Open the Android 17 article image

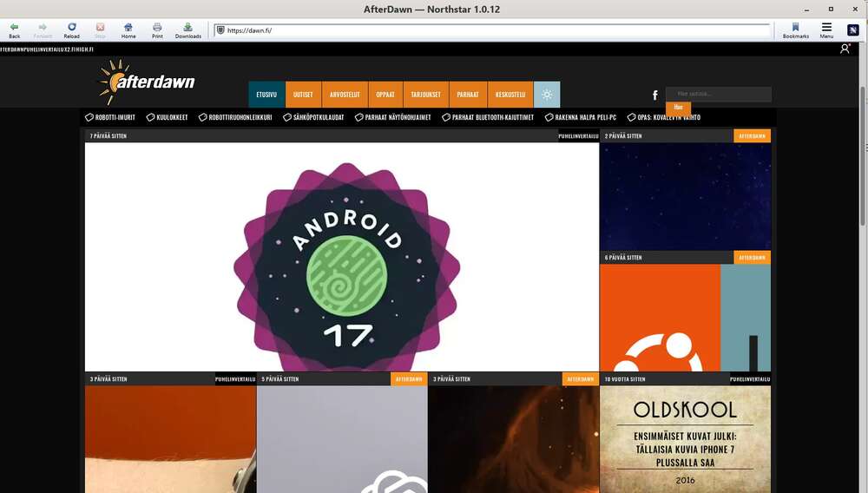point(342,257)
